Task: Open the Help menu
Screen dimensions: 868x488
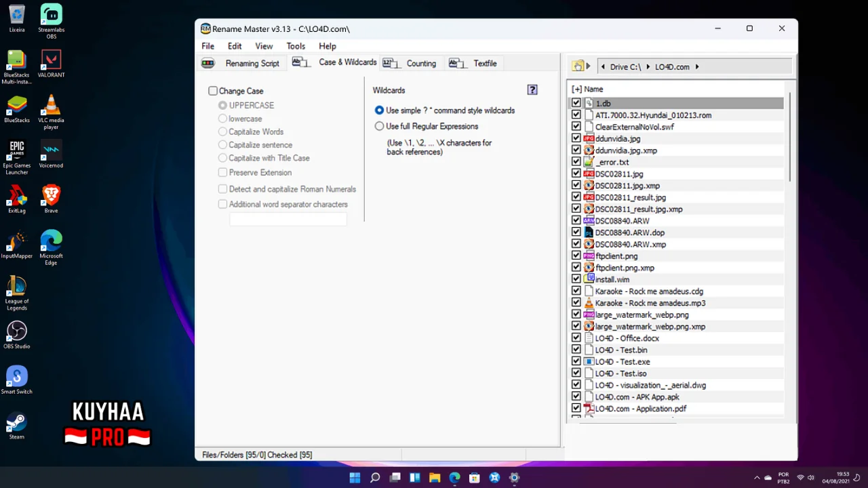Action: (x=328, y=46)
